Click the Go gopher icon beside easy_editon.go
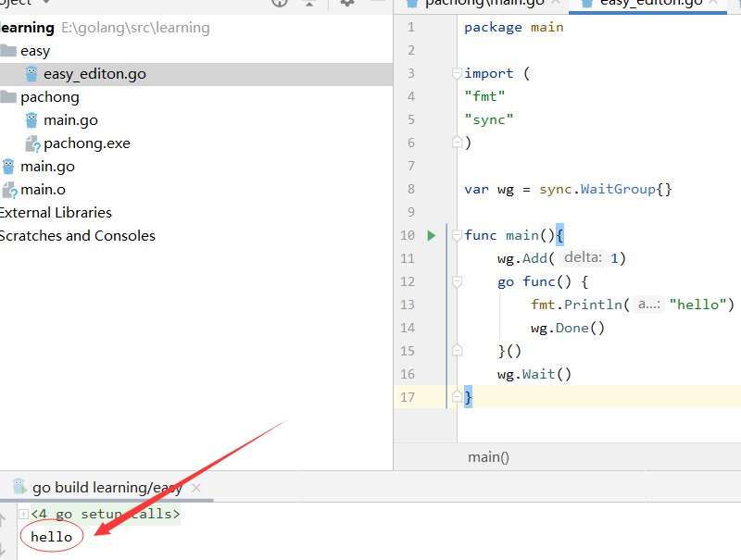 pos(32,74)
